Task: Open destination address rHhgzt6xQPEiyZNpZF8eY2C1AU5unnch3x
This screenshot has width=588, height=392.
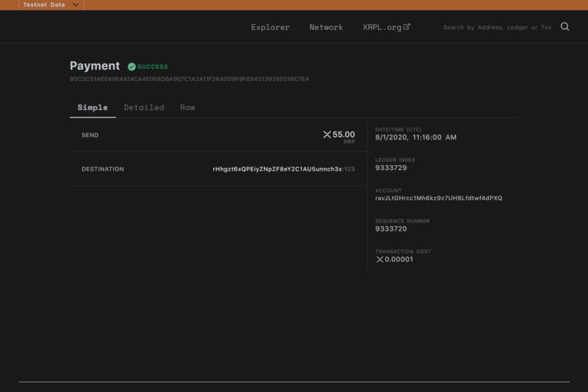Action: coord(277,169)
